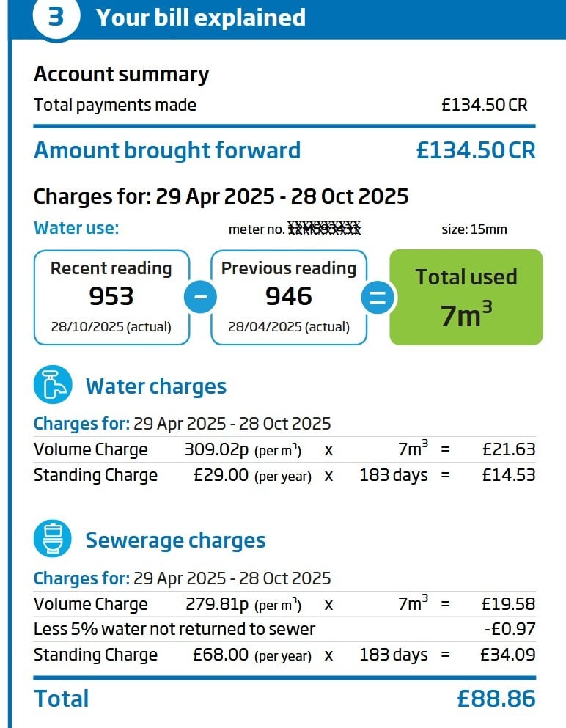Click the water Standing Charge £29.00 rate
Viewport: 566px width, 728px height.
(x=221, y=475)
